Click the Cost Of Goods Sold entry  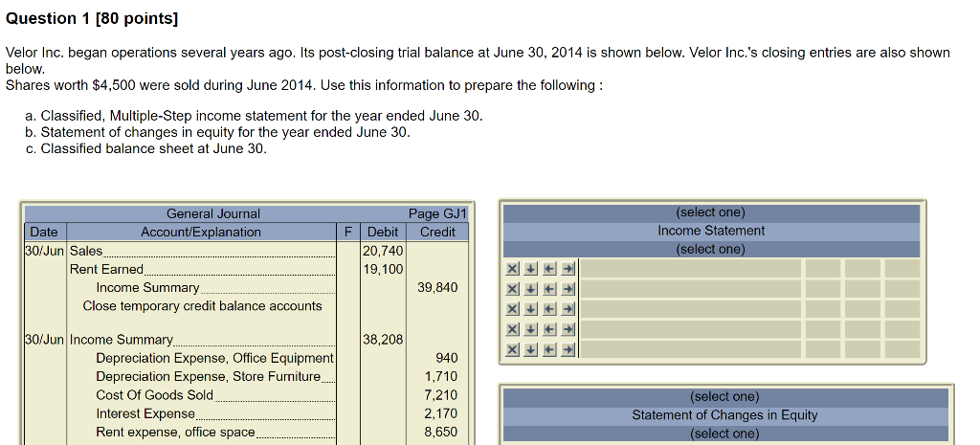tap(154, 395)
